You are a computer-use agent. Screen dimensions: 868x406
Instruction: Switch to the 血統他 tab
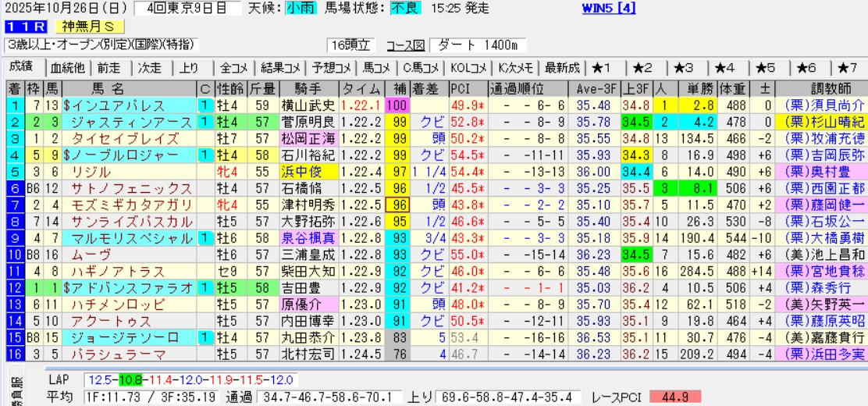(68, 67)
